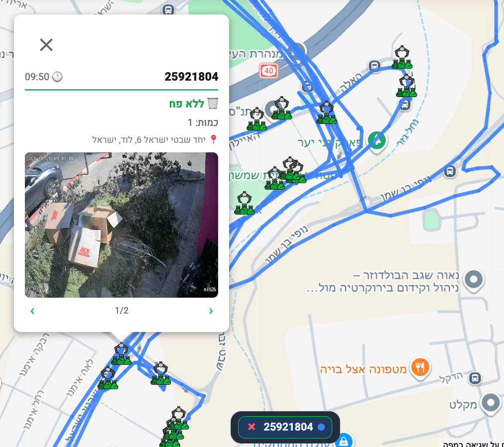Image resolution: width=504 pixels, height=447 pixels.
Task: Click the red location pin next to the address
Action: coord(213,139)
